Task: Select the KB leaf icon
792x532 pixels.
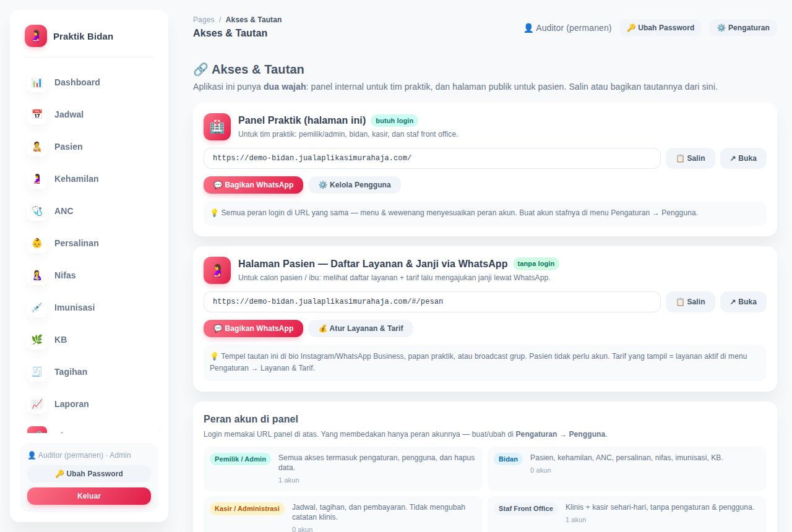Action: pos(37,340)
